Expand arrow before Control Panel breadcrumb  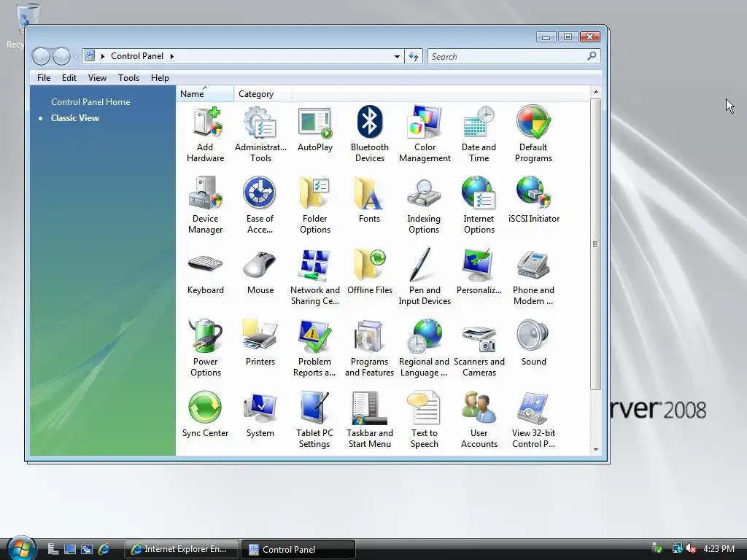click(102, 56)
